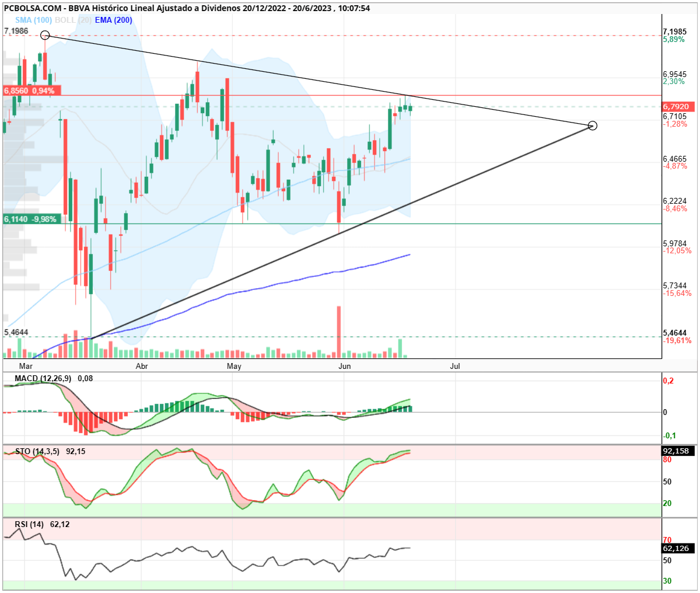Click the MACD value 0,08
700x593 pixels.
(x=85, y=379)
